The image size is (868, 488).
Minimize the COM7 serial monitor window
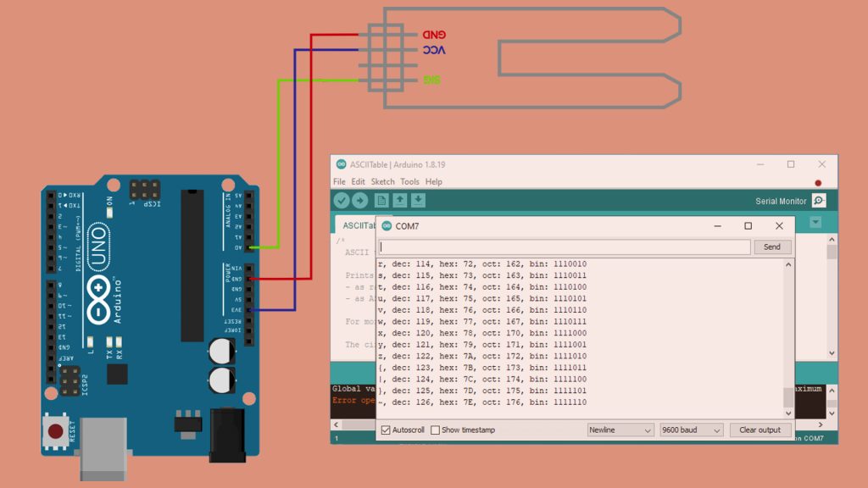[717, 225]
